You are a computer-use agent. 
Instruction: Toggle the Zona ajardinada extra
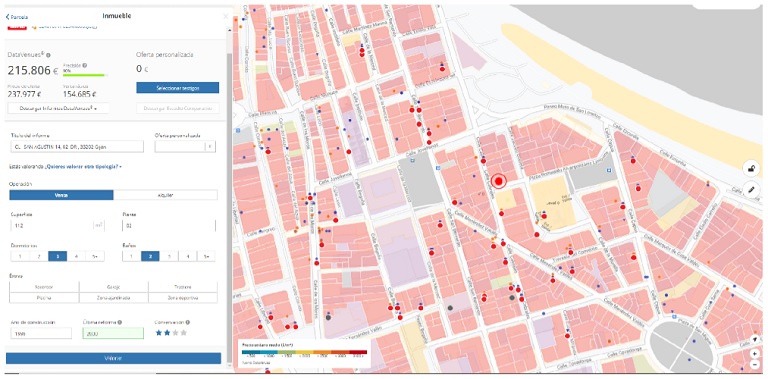113,298
